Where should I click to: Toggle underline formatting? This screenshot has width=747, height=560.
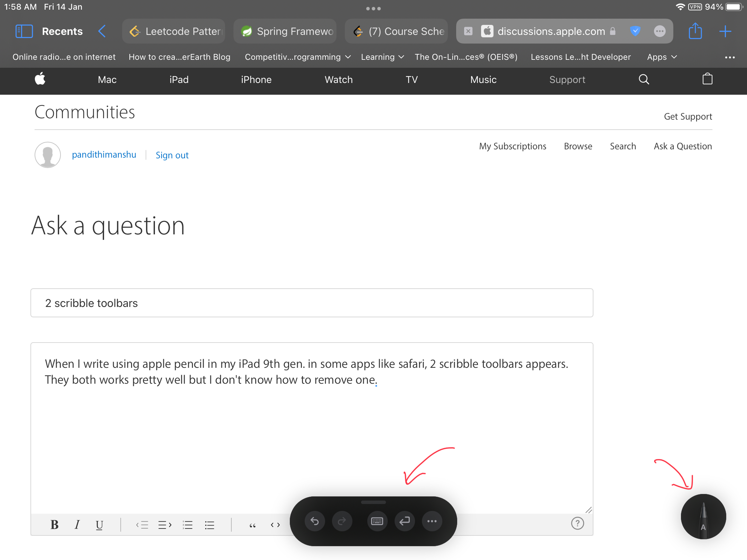[99, 525]
